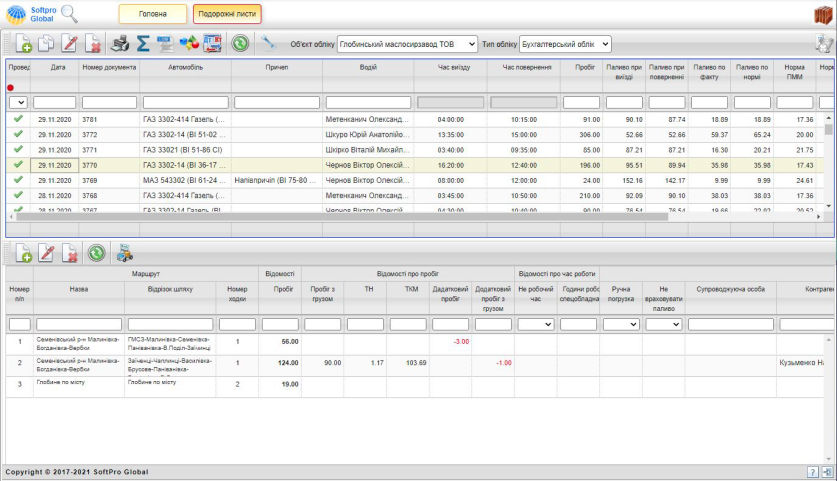837x481 pixels.
Task: Toggle posted checkmark for document 3771
Action: pos(18,149)
